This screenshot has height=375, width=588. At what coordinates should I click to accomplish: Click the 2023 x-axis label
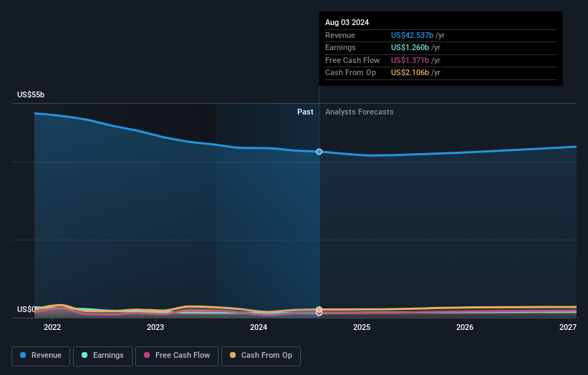155,327
